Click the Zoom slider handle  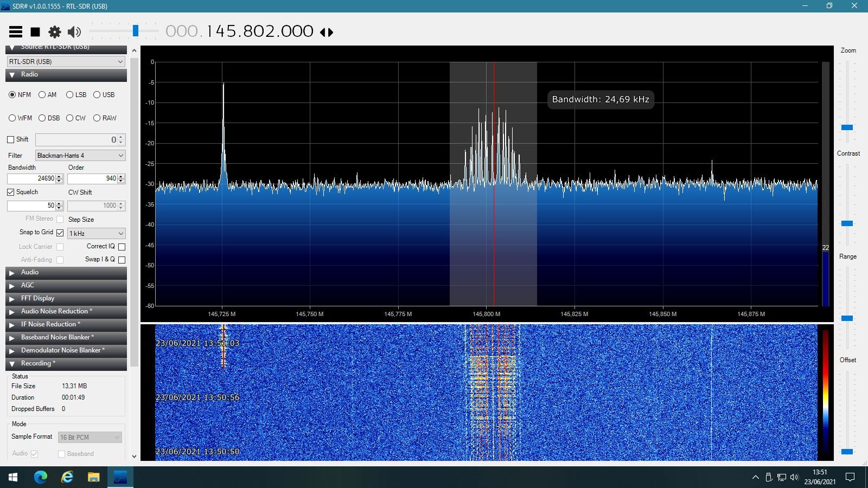[847, 127]
